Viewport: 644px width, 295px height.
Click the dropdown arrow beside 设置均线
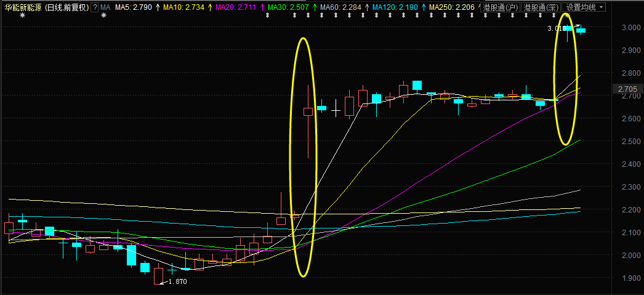[x=602, y=7]
